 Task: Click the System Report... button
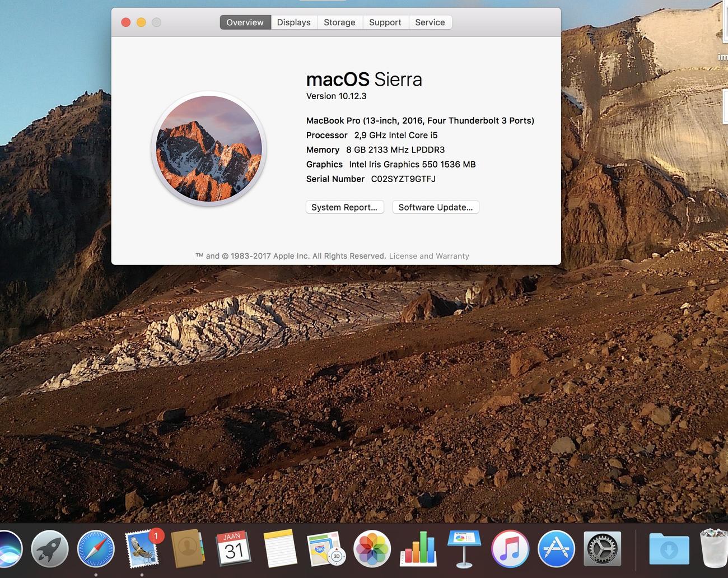click(x=345, y=207)
